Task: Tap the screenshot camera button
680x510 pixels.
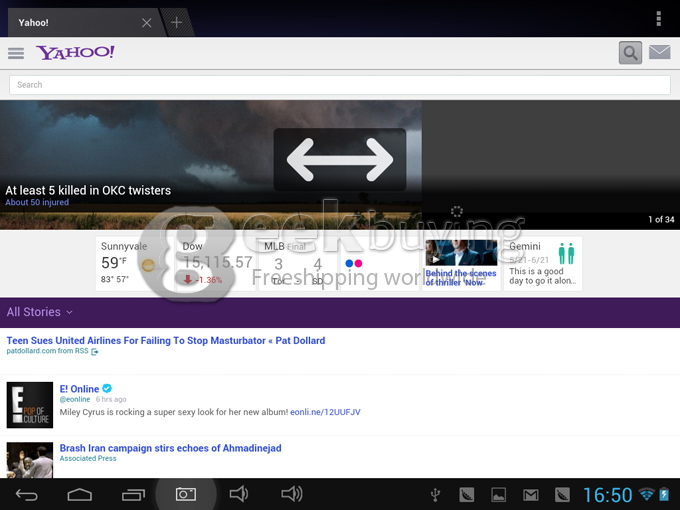Action: [186, 494]
